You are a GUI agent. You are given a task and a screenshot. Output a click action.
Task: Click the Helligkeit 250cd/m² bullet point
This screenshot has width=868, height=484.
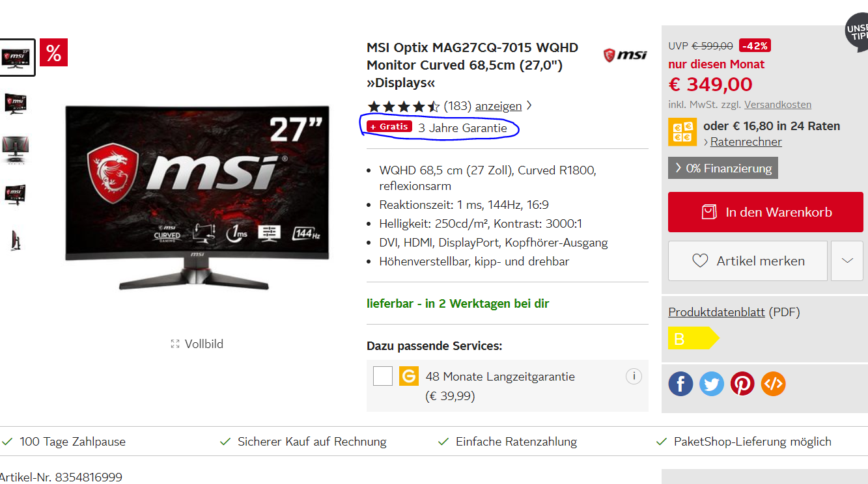point(481,224)
